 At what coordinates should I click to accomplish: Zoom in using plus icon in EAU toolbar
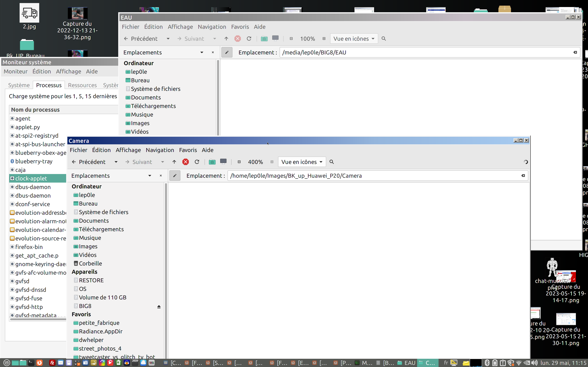pyautogui.click(x=324, y=39)
